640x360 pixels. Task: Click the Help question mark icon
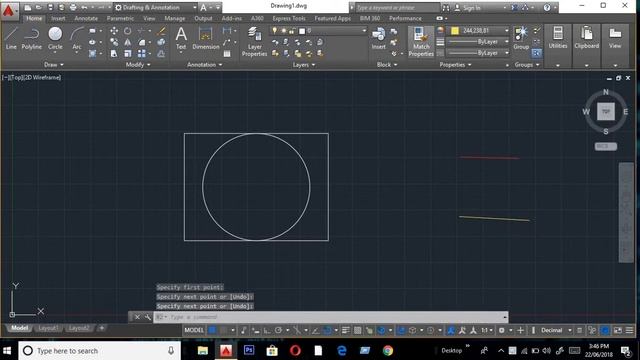click(547, 7)
